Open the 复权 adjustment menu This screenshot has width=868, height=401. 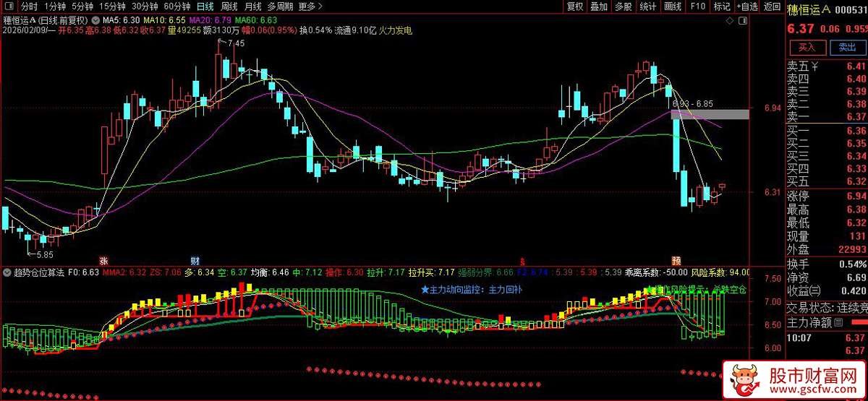tap(575, 7)
